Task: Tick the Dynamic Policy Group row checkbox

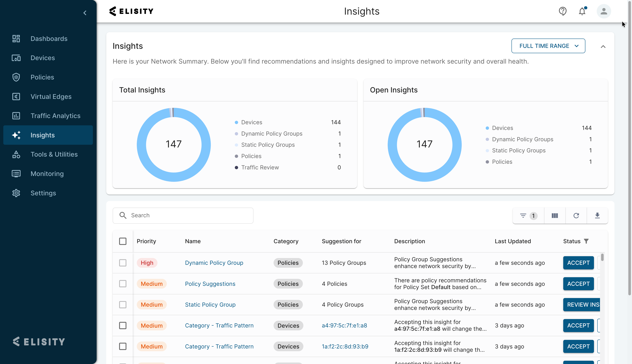Action: [x=123, y=263]
